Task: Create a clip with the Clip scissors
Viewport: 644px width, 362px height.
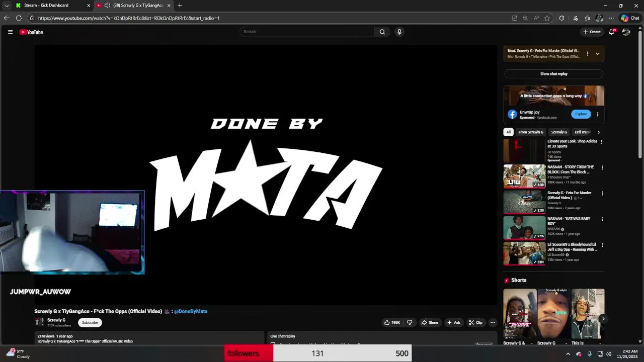Action: [475, 322]
